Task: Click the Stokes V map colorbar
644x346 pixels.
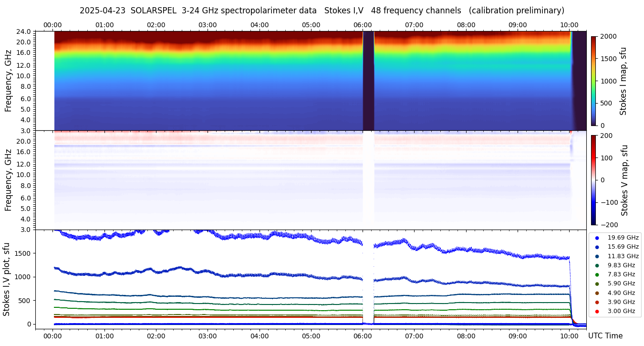Action: 593,180
